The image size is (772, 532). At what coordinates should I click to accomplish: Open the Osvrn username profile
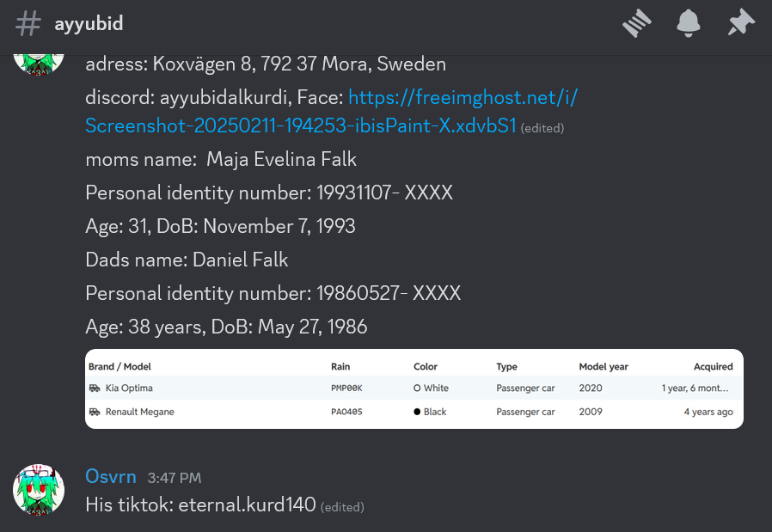(x=111, y=476)
